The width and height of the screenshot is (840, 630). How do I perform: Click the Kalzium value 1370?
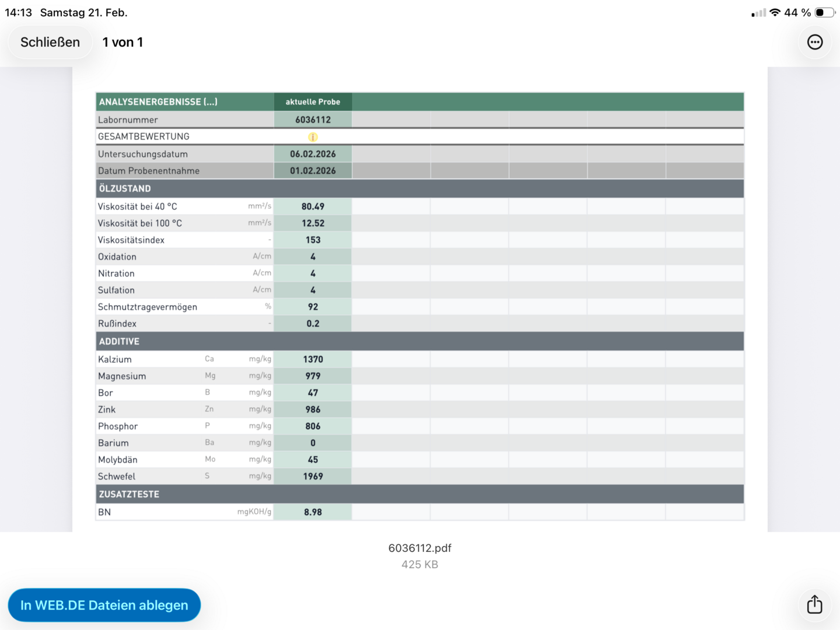coord(313,359)
